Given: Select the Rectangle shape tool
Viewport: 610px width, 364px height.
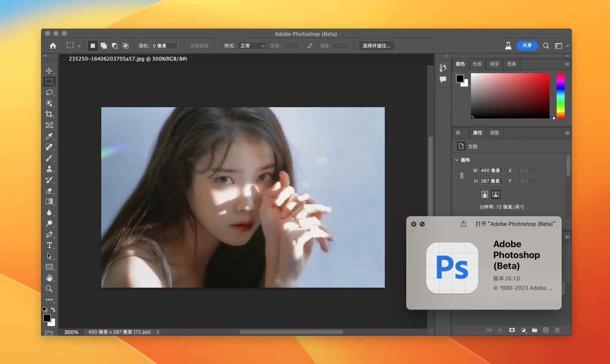Looking at the screenshot, I should (x=49, y=267).
